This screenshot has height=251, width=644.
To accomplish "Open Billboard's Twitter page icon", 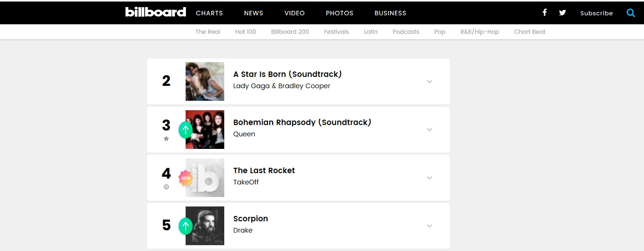I will tap(562, 13).
